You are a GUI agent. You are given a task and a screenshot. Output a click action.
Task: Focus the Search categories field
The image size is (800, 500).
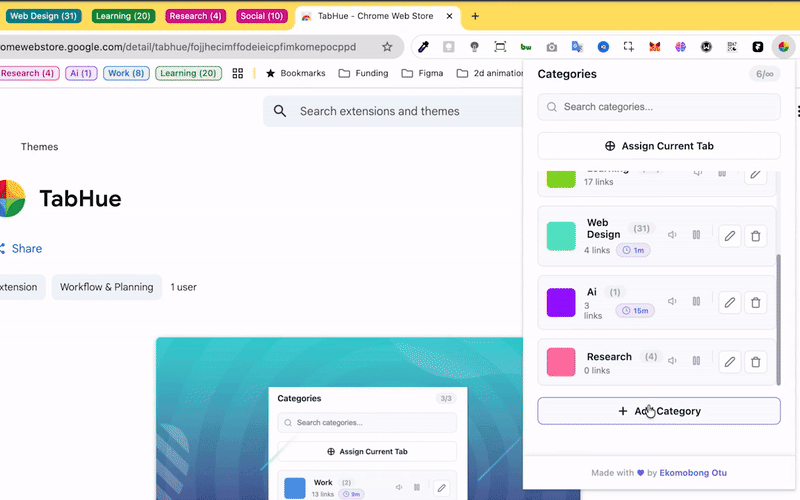(x=659, y=107)
